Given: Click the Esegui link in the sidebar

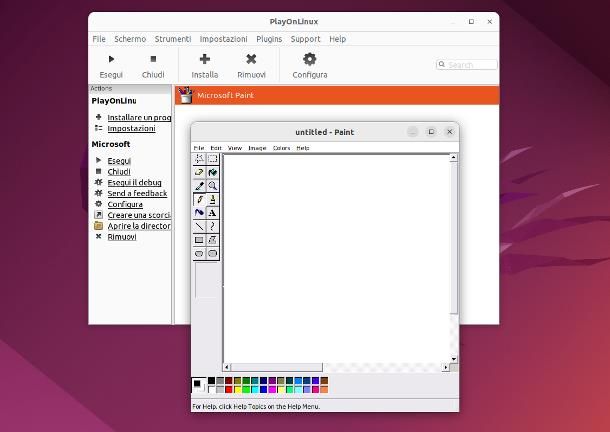Looking at the screenshot, I should point(119,161).
